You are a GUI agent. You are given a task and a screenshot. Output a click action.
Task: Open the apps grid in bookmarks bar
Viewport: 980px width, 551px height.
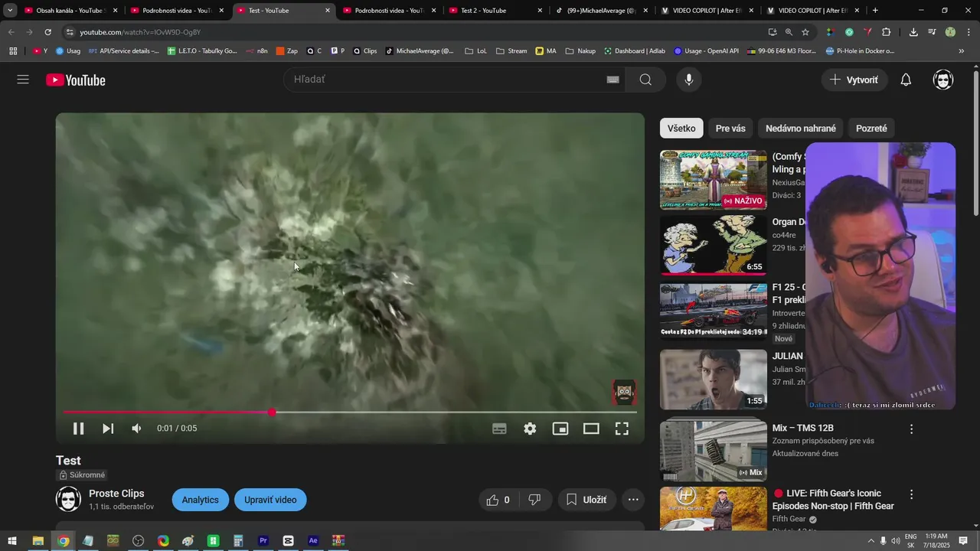click(13, 51)
